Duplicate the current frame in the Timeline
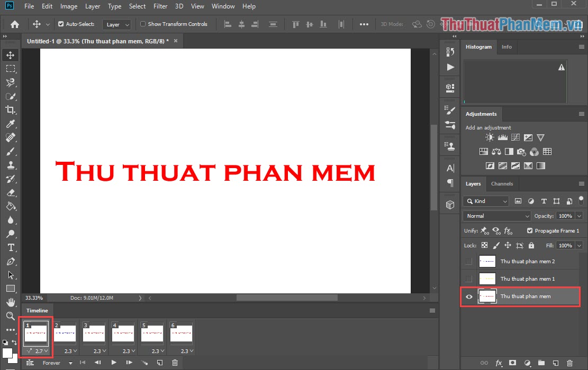 pyautogui.click(x=159, y=363)
